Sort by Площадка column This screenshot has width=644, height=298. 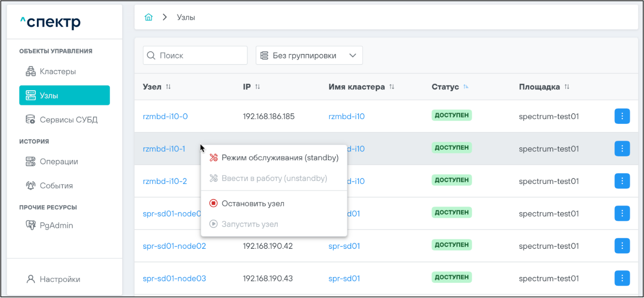(567, 87)
